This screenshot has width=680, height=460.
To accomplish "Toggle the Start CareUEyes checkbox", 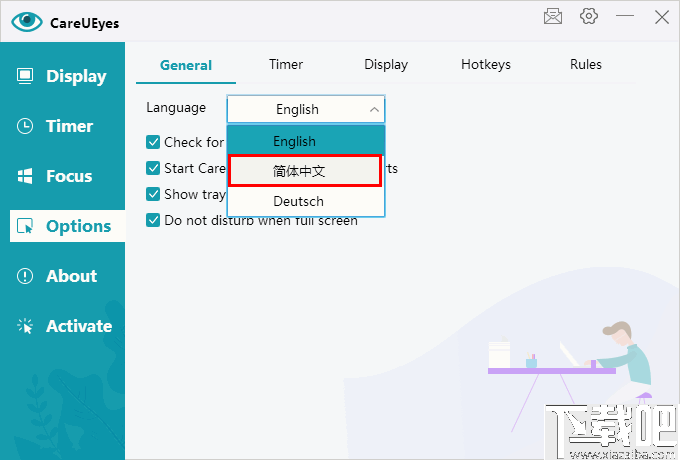I will (x=153, y=168).
